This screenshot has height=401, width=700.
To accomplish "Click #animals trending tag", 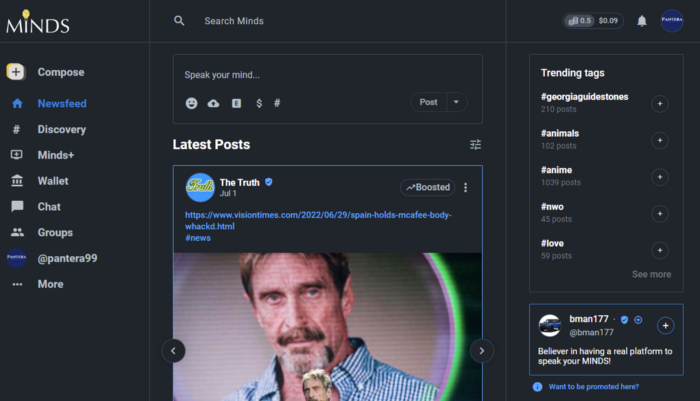I will click(560, 133).
